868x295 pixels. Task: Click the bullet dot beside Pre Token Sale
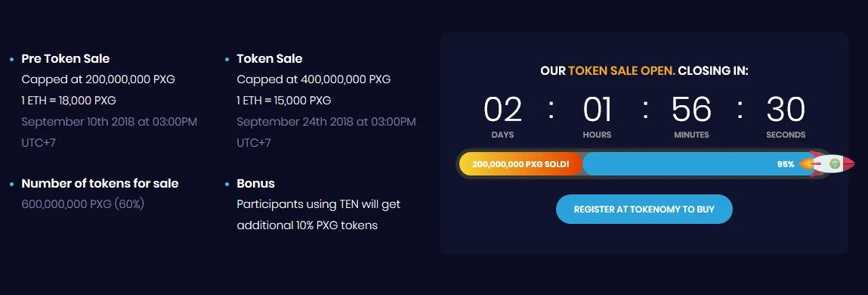(x=12, y=59)
